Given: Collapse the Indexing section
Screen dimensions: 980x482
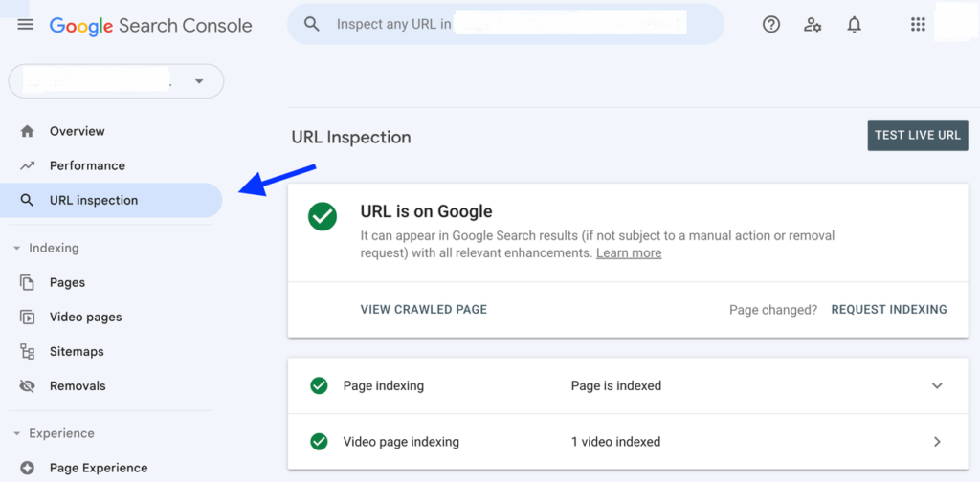Looking at the screenshot, I should click(17, 249).
